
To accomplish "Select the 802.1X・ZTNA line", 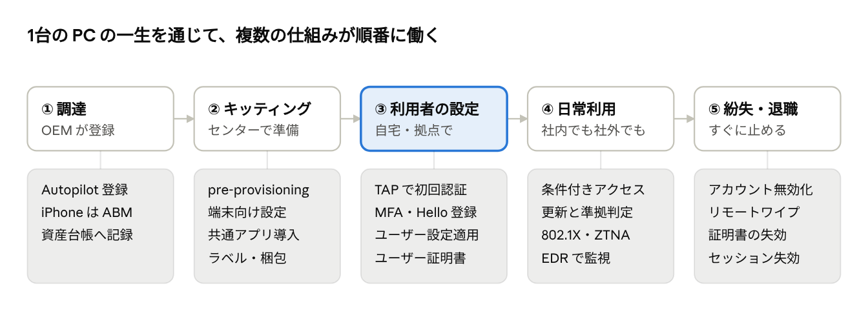I will click(x=586, y=235).
